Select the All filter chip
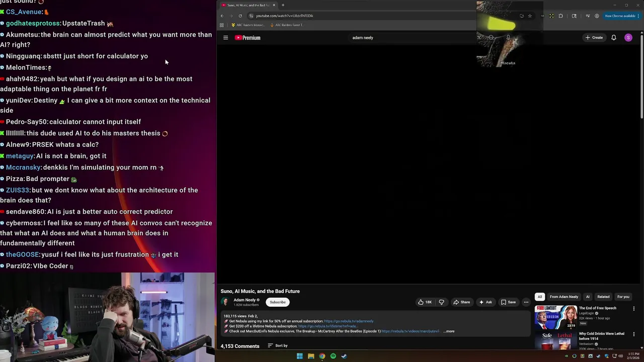This screenshot has width=644, height=362. click(540, 297)
